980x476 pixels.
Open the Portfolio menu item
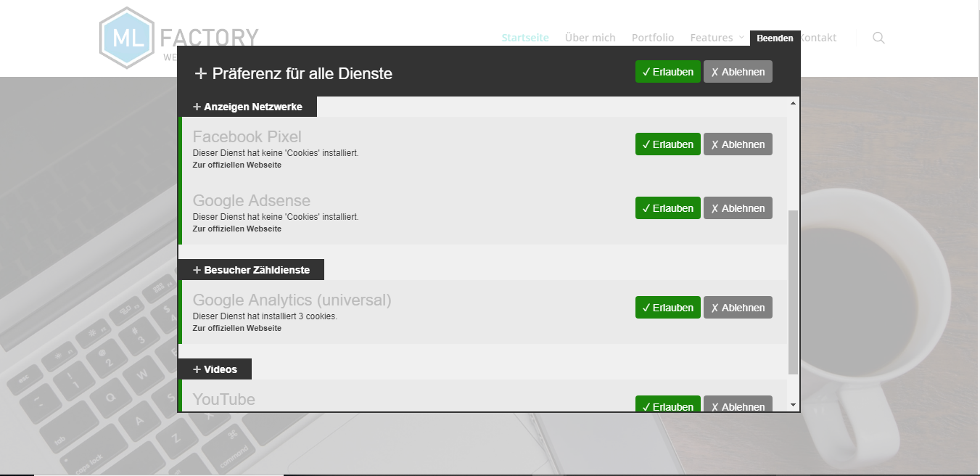652,38
